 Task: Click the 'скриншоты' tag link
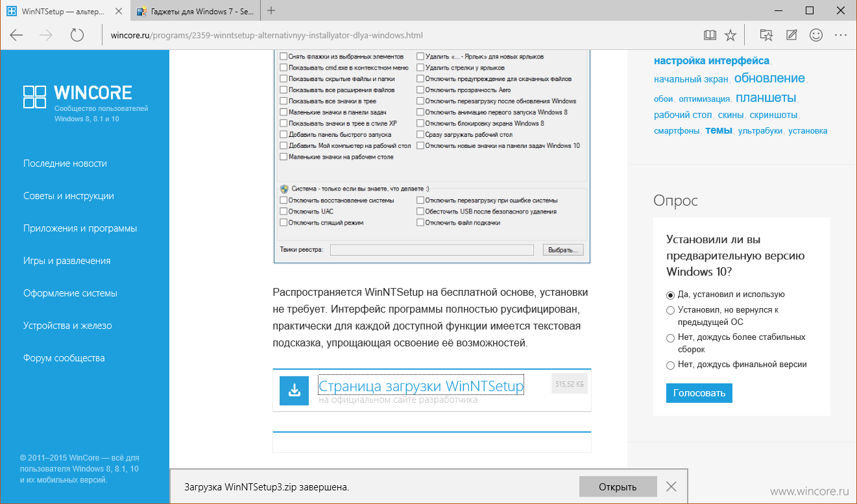point(773,115)
